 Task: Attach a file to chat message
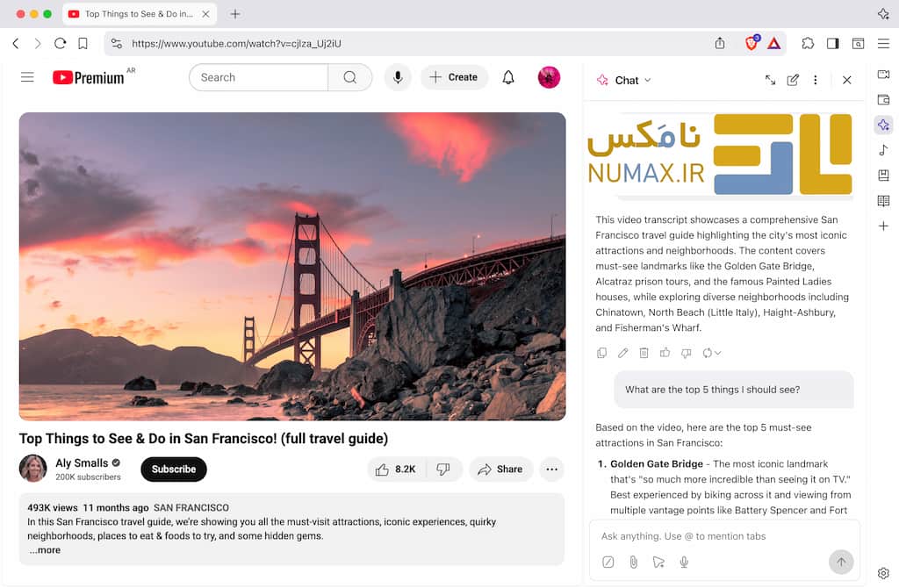[633, 562]
